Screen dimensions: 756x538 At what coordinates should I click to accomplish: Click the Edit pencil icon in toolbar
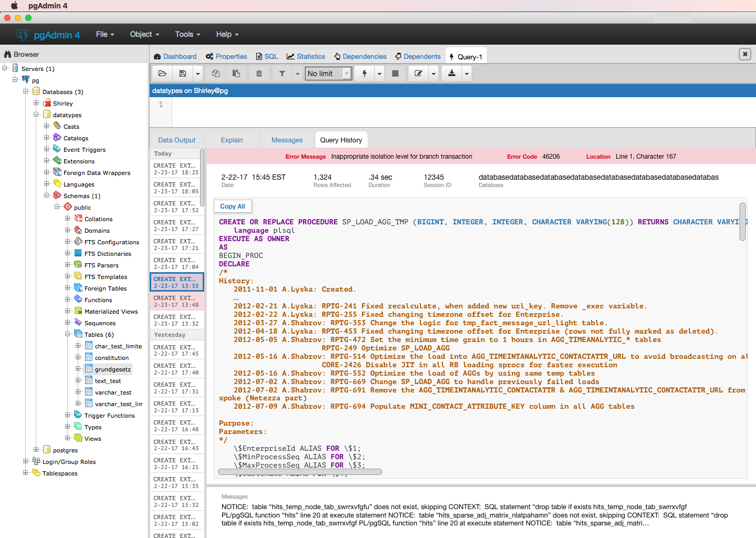[x=418, y=74]
